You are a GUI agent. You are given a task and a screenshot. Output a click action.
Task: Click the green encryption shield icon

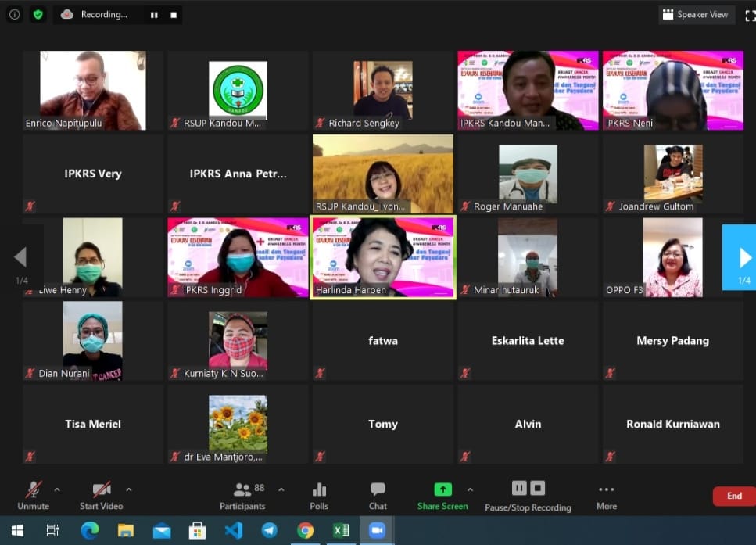[x=38, y=14]
